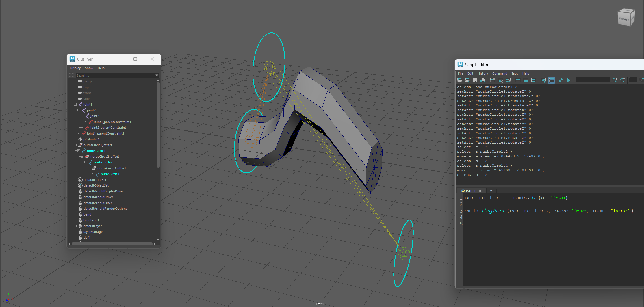Click the Search Down magnifier icon
The height and width of the screenshot is (307, 644).
(615, 80)
